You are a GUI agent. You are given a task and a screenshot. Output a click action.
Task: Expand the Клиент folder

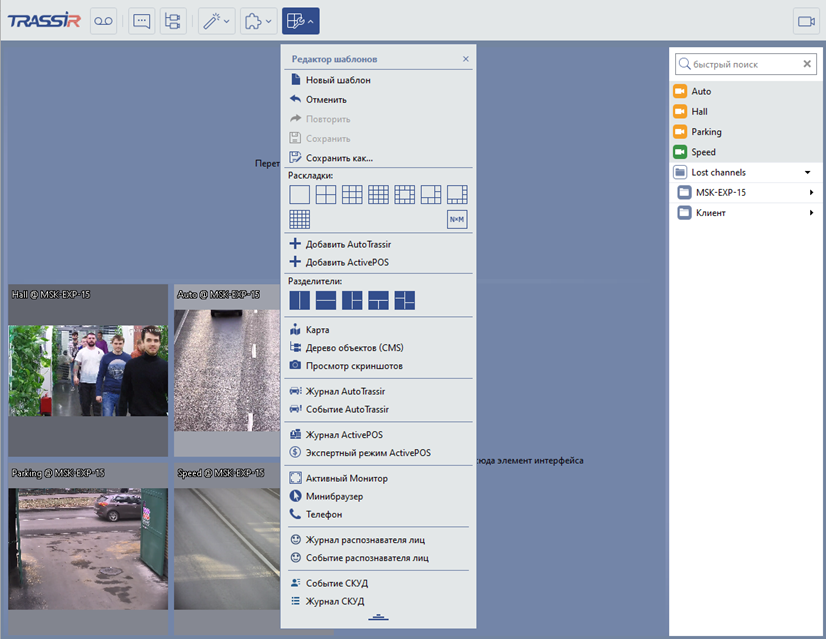tap(811, 213)
